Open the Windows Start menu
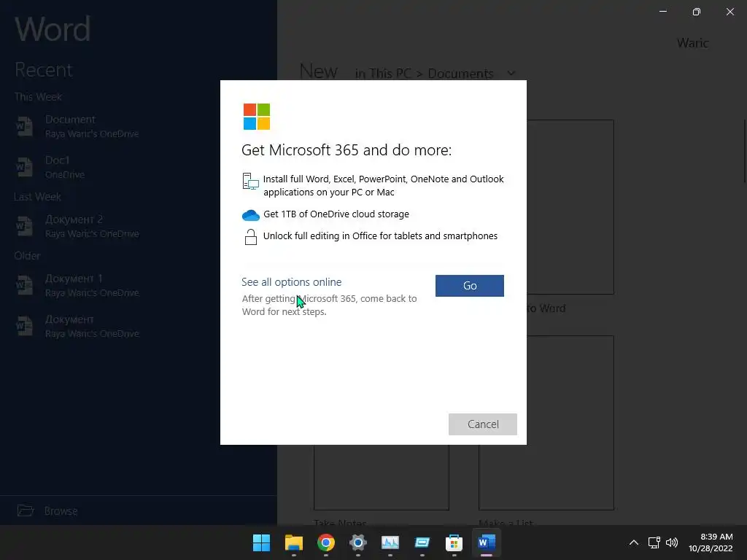 click(261, 542)
